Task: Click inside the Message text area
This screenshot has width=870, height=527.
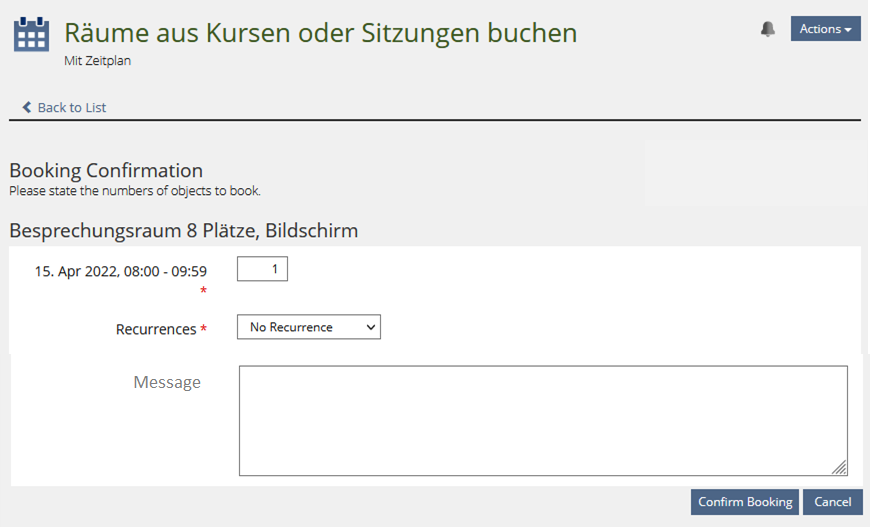Action: click(542, 420)
